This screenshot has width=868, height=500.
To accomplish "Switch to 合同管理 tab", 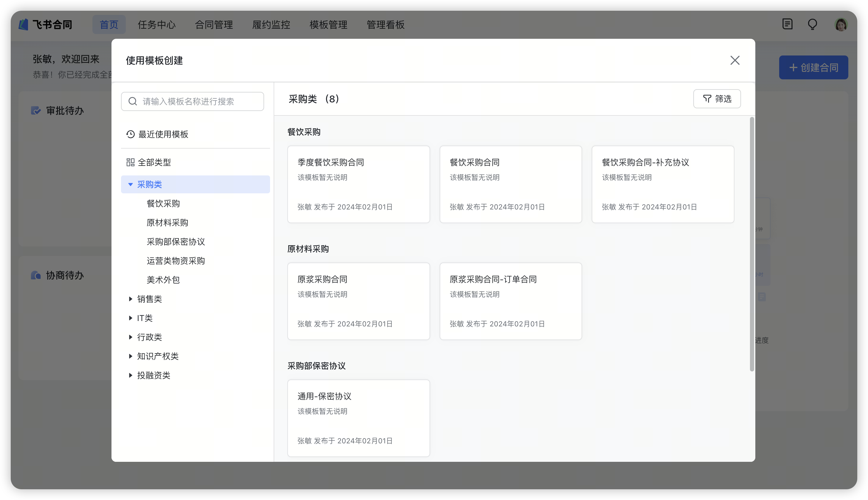I will 214,25.
